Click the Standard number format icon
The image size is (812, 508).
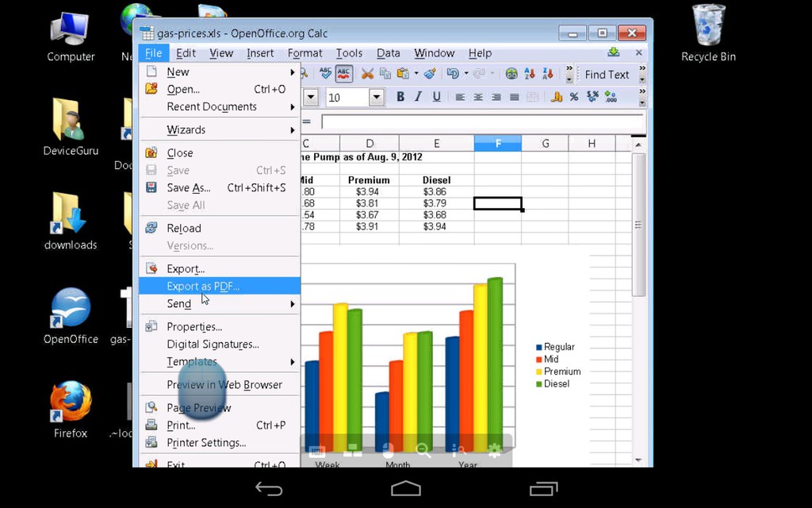(592, 97)
